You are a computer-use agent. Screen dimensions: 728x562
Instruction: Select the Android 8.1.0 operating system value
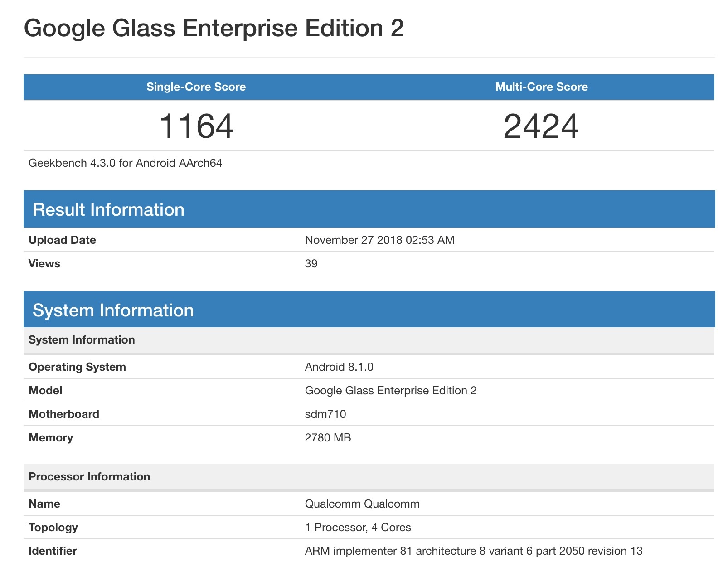coord(339,367)
